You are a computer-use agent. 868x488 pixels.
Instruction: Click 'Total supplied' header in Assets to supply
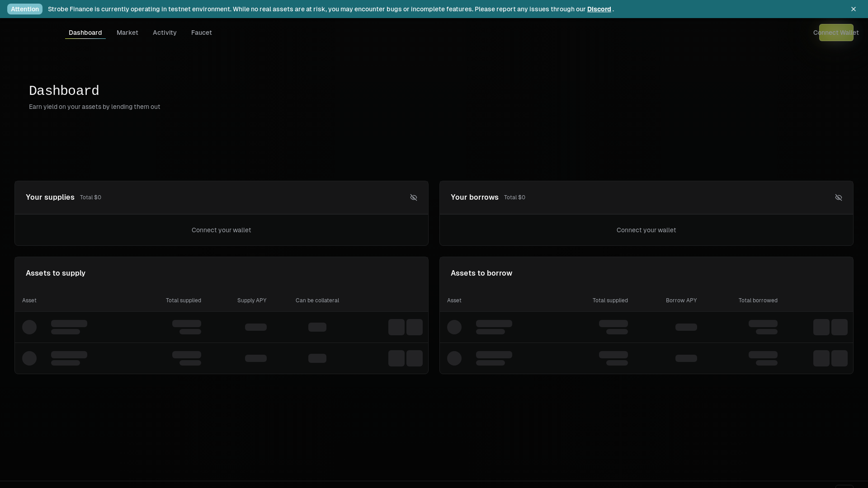184,300
